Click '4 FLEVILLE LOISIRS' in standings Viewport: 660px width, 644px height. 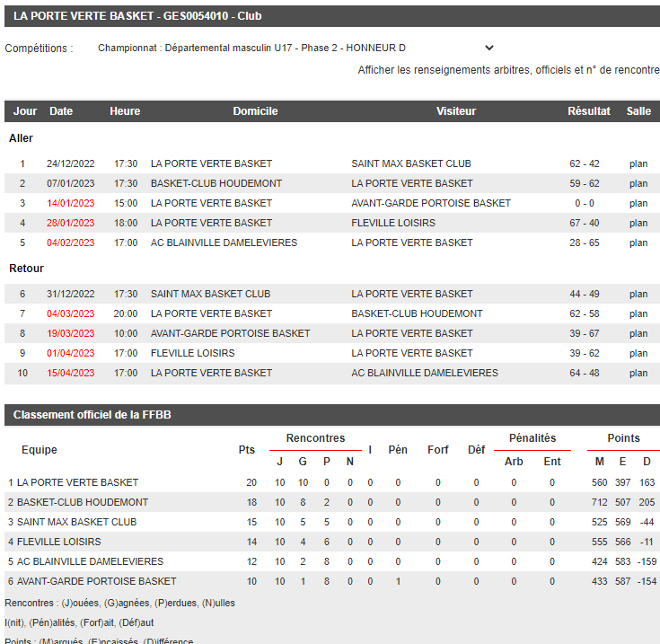click(54, 543)
